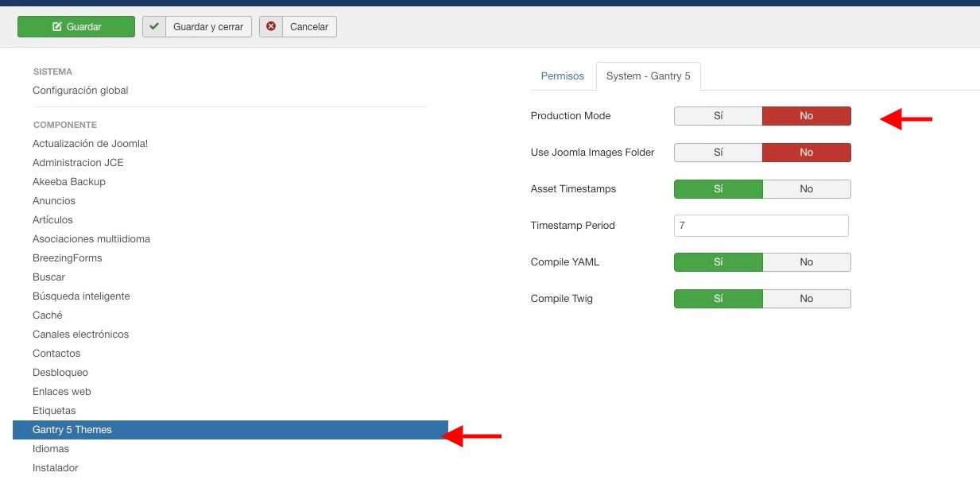The height and width of the screenshot is (480, 980).
Task: Click the green checkmark icon beside Guardar y cerrar
Action: 154,26
